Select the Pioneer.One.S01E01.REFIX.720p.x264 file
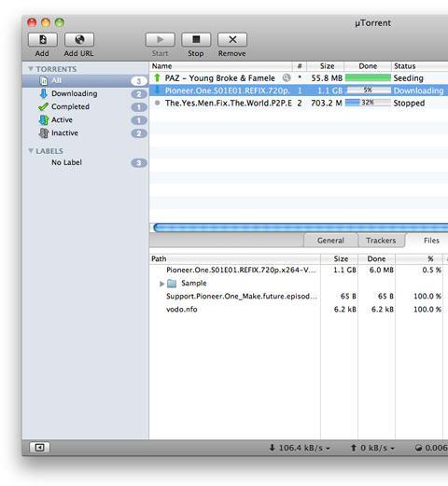Screen dimensions: 448x486 tap(241, 270)
